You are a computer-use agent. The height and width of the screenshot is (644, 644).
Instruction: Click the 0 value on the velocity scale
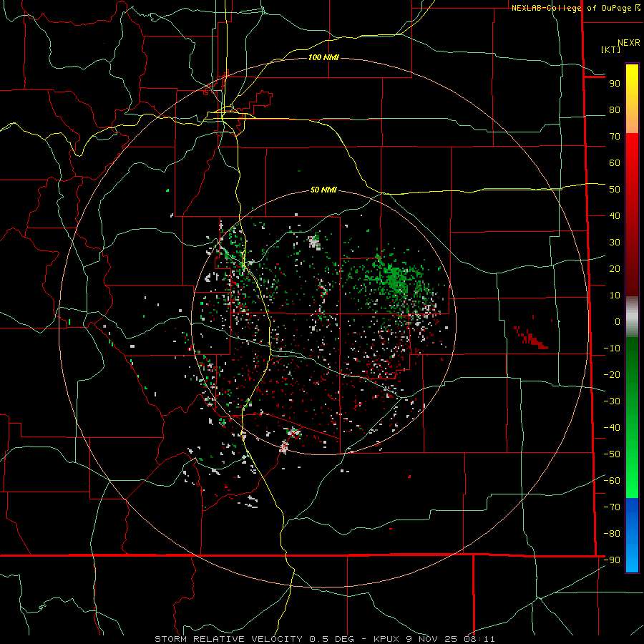(618, 322)
